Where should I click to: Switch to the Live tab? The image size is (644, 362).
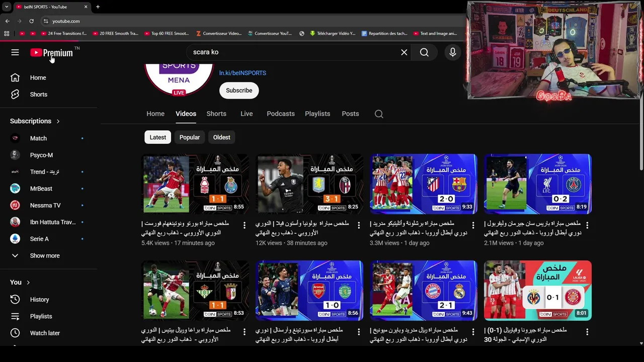(247, 114)
